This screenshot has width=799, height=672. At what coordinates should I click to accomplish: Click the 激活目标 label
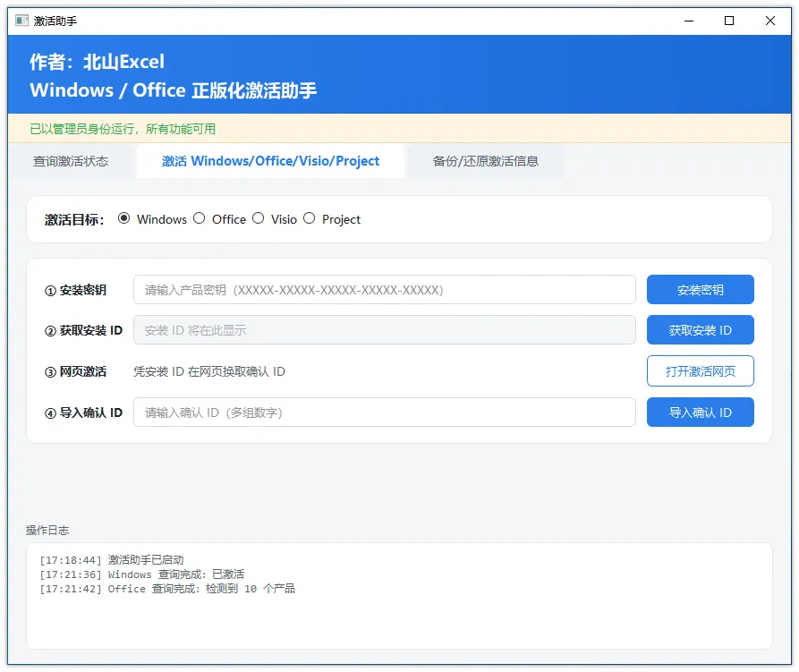(74, 219)
